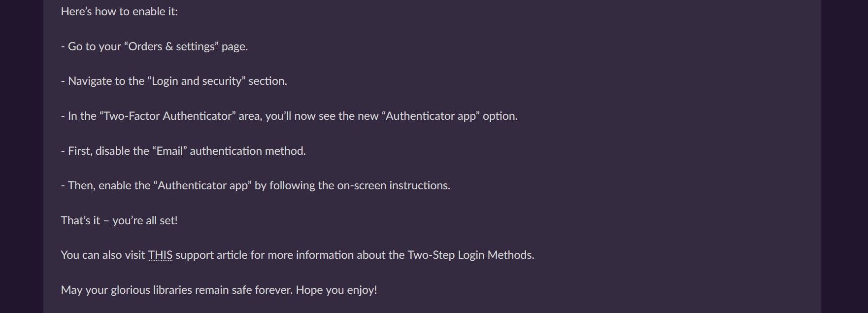Click the "Orders & settings" page text
The height and width of the screenshot is (313, 868).
point(171,46)
